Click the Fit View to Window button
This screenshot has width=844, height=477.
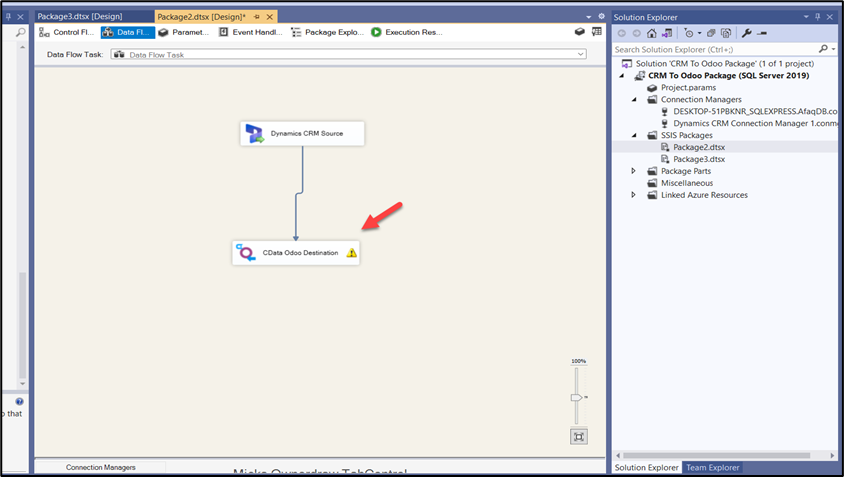click(x=579, y=437)
